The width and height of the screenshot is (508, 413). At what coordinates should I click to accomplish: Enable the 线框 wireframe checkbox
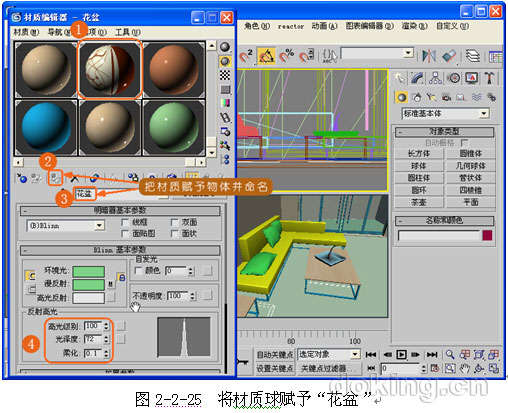pos(125,222)
